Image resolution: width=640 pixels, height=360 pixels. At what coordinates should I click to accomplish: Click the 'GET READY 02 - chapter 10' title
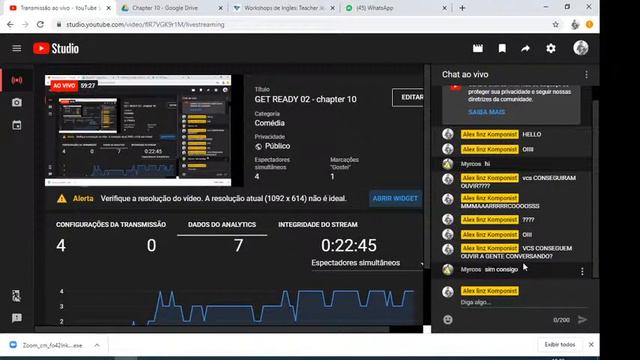click(x=305, y=99)
